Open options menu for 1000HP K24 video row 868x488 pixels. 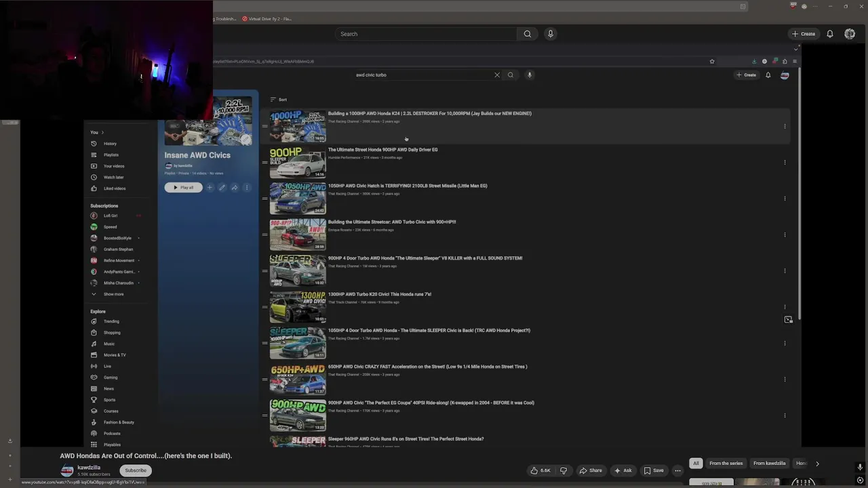coord(785,126)
